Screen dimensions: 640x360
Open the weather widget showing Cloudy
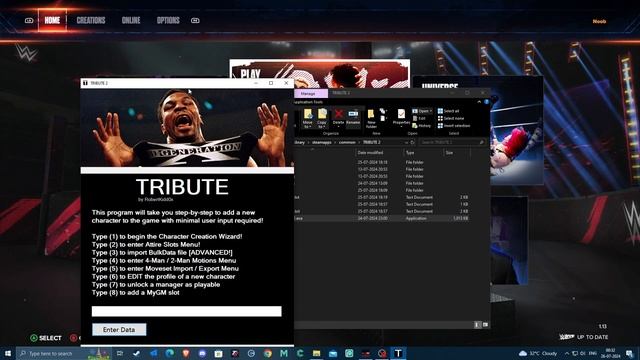coord(538,353)
